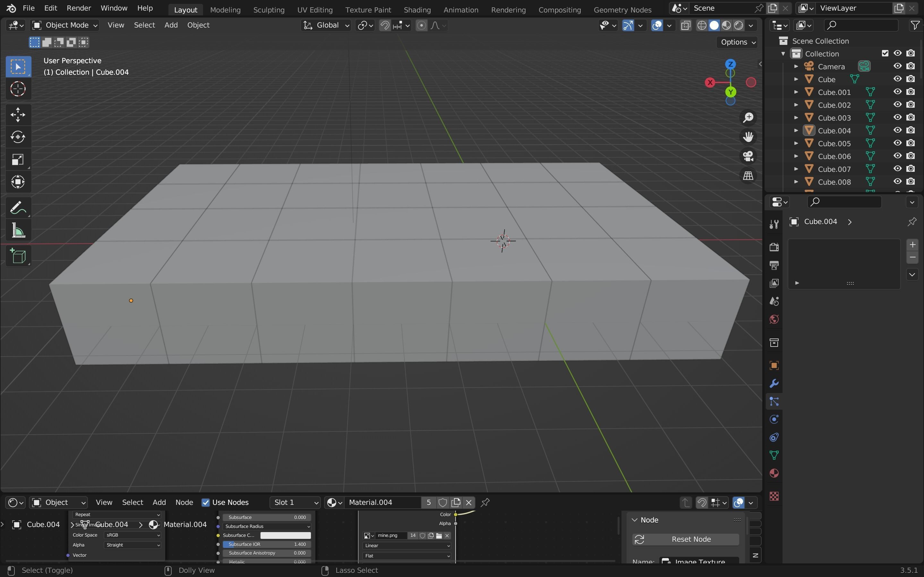Select the Scale tool
The width and height of the screenshot is (924, 577).
pos(18,160)
